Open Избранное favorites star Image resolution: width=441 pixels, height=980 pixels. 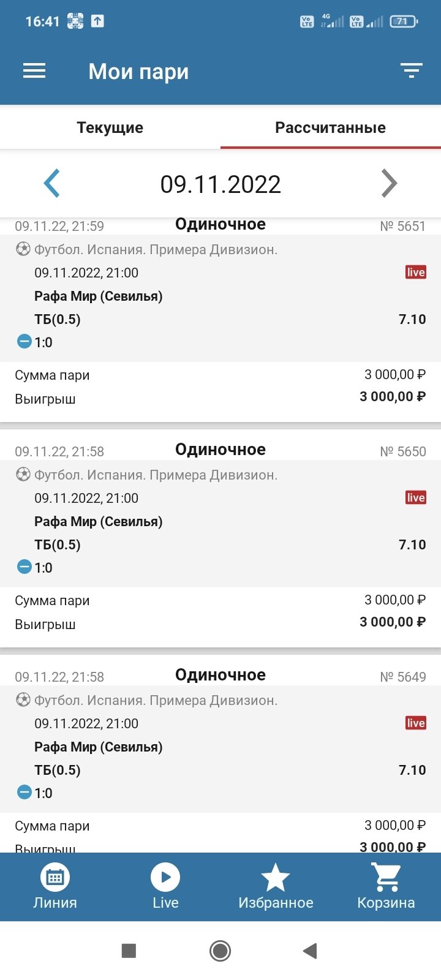pyautogui.click(x=276, y=886)
